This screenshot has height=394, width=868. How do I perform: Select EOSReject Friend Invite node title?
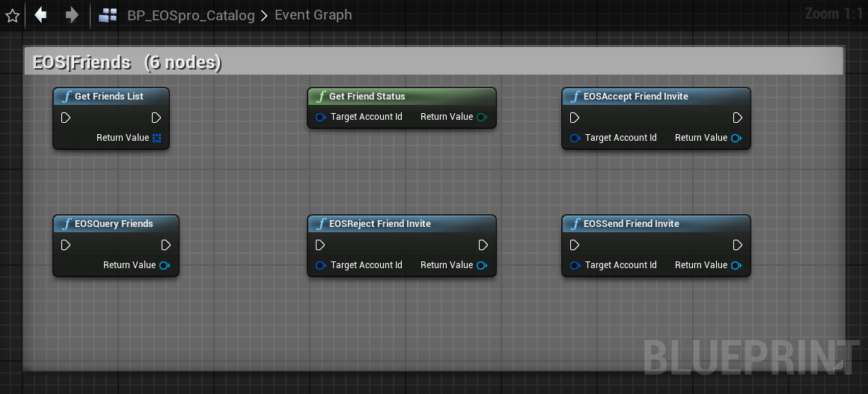point(380,224)
